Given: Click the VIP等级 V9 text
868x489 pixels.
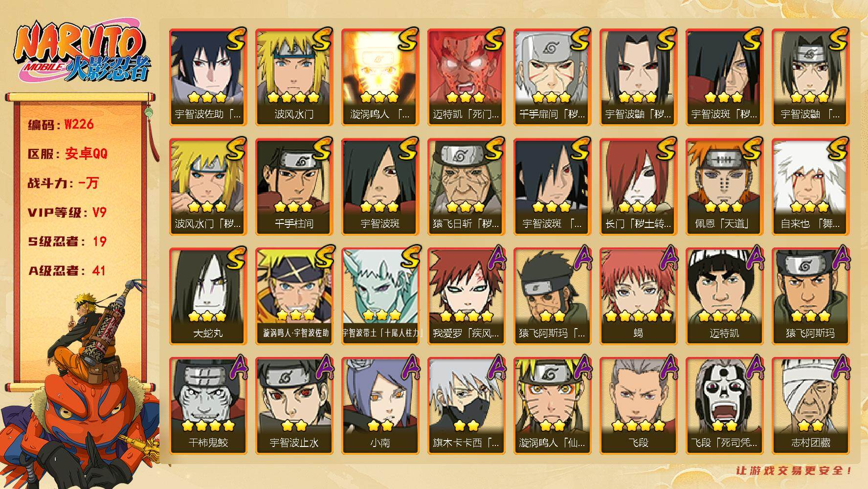Looking at the screenshot, I should point(67,212).
